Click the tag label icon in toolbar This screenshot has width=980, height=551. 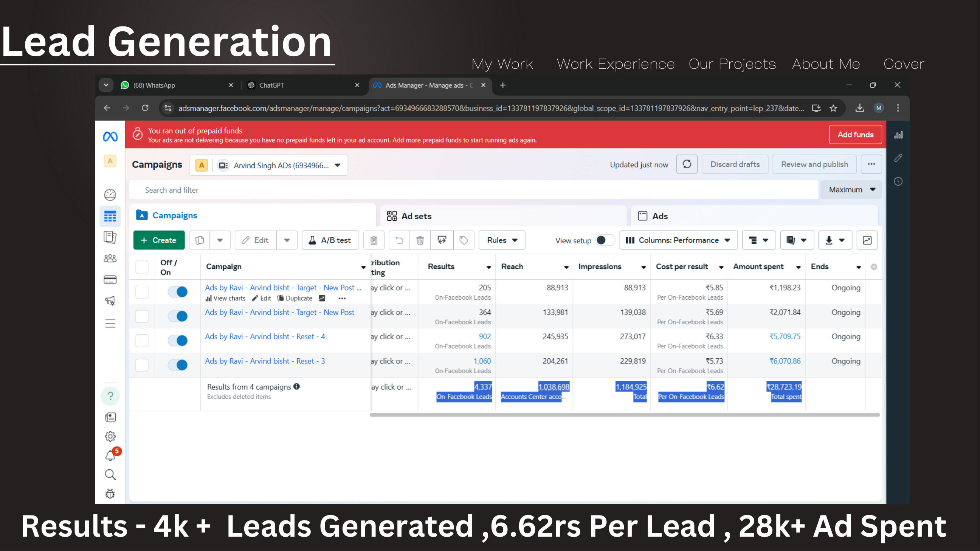click(464, 240)
